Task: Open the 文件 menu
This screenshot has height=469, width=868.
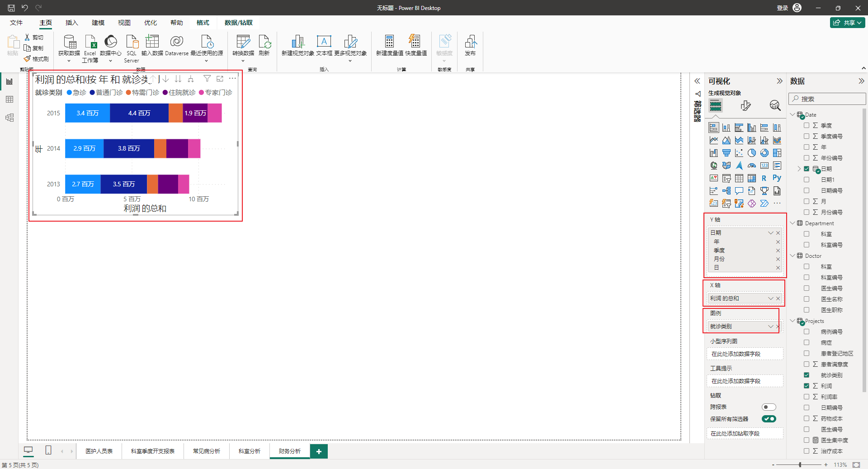Action: click(x=16, y=23)
